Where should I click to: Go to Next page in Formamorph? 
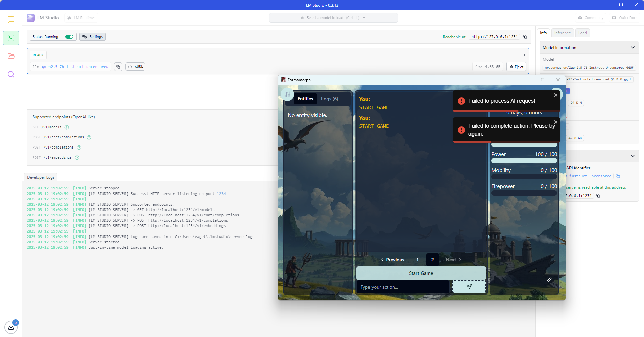[x=453, y=260]
